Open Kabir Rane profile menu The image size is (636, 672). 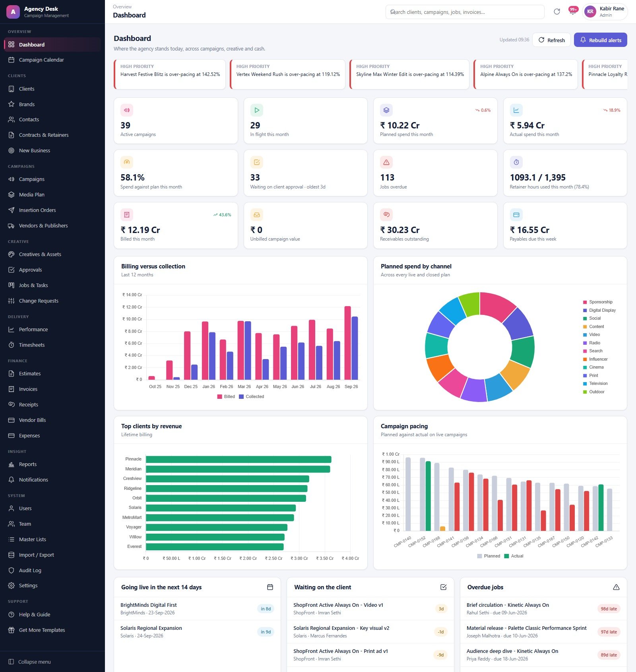coord(605,12)
